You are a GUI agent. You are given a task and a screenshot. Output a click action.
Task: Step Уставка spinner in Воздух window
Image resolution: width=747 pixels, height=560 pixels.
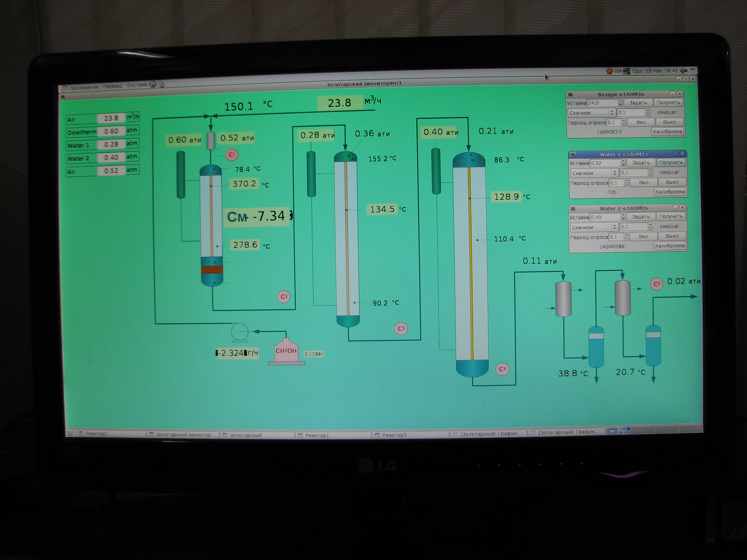(x=620, y=103)
